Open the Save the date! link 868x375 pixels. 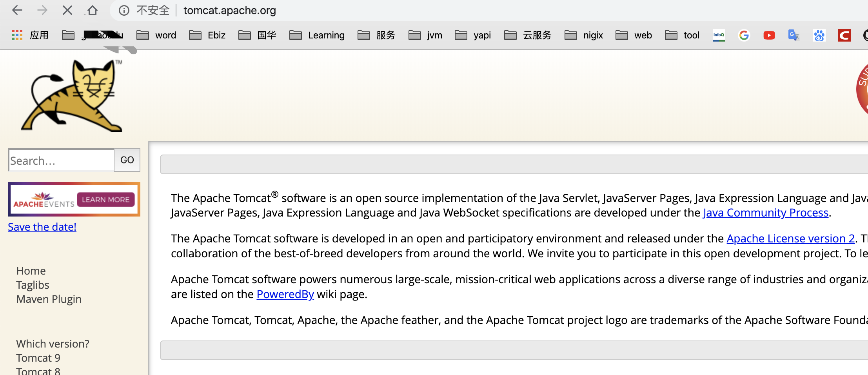coord(42,227)
